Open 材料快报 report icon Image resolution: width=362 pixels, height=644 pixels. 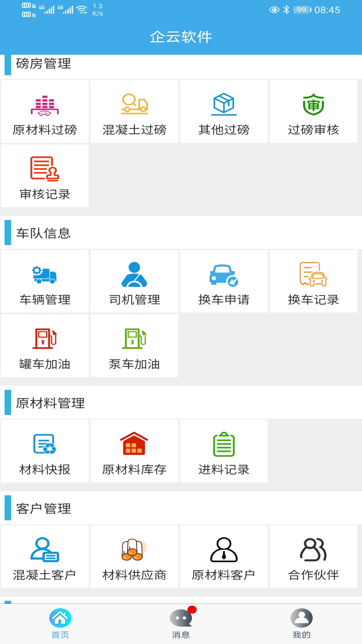click(45, 444)
